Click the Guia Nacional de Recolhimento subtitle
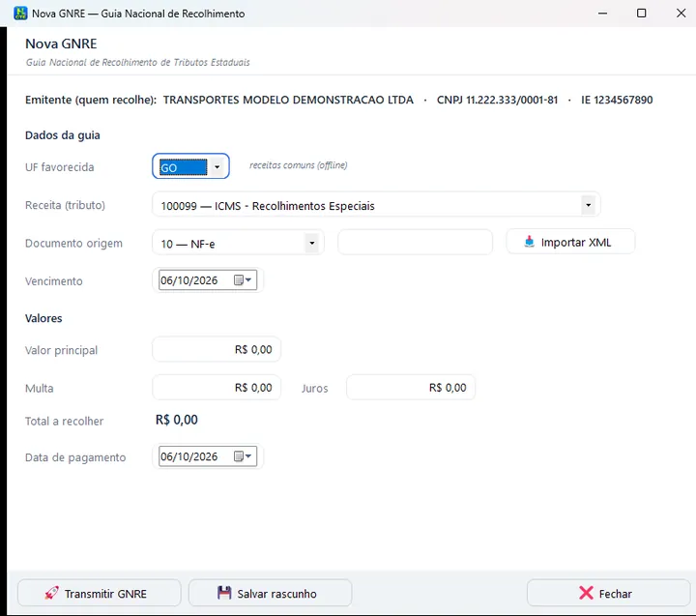Image resolution: width=696 pixels, height=616 pixels. pyautogui.click(x=137, y=62)
